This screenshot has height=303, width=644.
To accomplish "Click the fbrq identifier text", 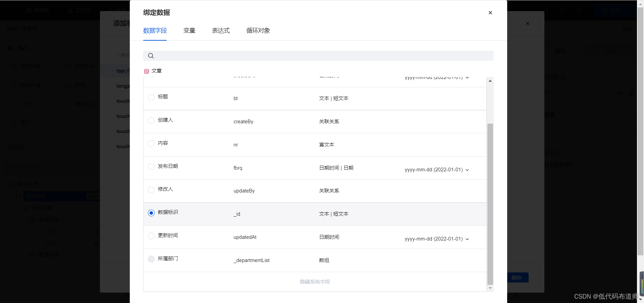I will coord(238,168).
